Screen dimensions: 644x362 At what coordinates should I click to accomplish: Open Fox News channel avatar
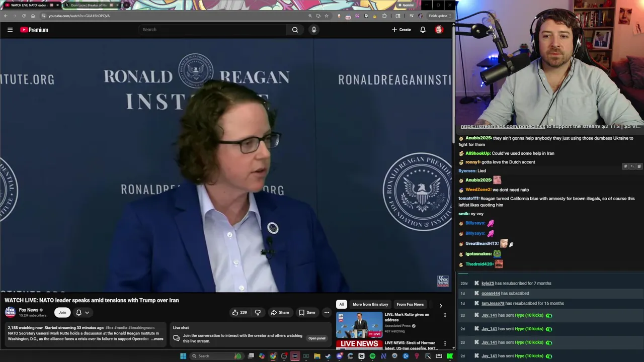click(10, 312)
